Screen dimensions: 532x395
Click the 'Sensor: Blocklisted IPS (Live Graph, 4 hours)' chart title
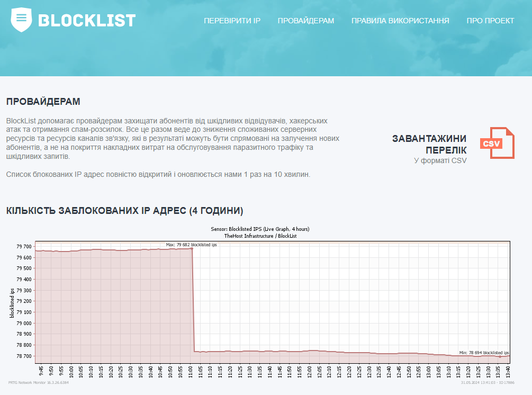260,229
